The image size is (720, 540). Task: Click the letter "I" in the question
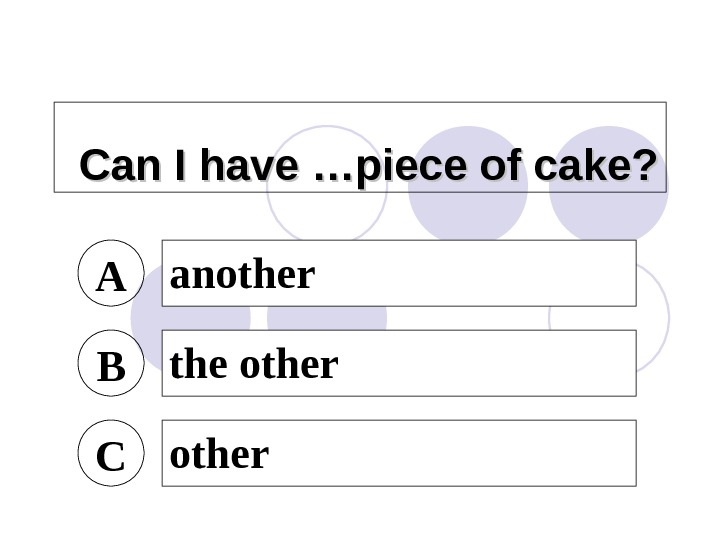[179, 166]
